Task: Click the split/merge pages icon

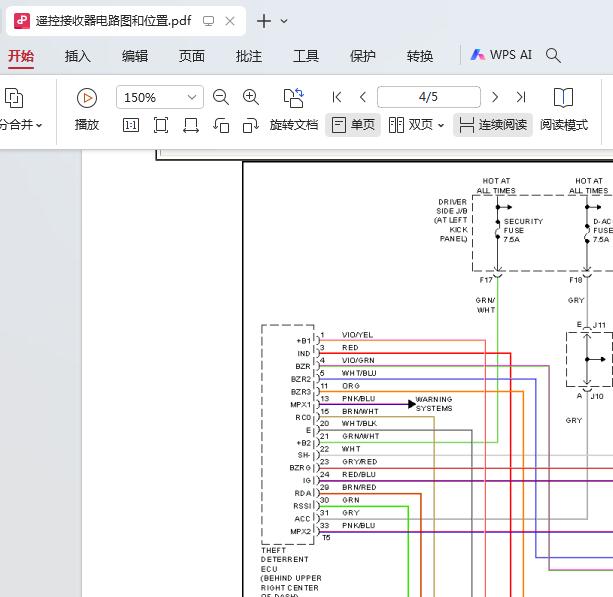Action: point(14,98)
